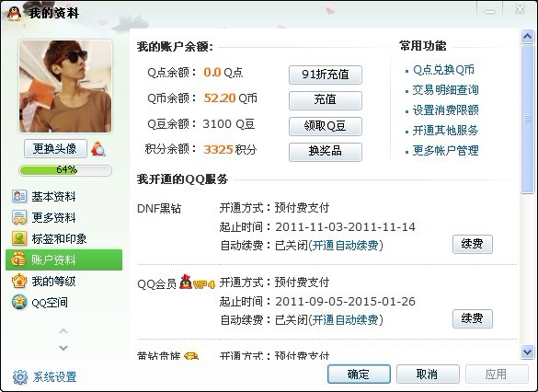Click the 系统设置 gear icon
The height and width of the screenshot is (392, 538).
pyautogui.click(x=20, y=377)
